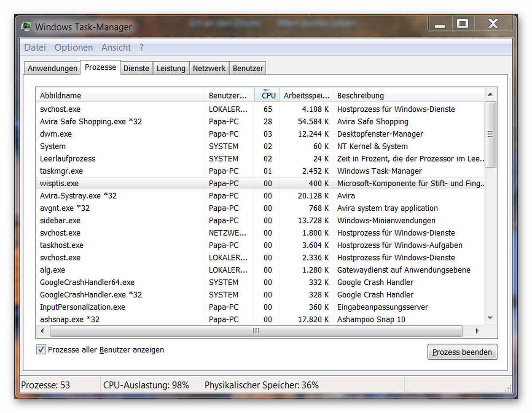Sort by the Arbeitsspeicher column header
532x413 pixels.
click(x=306, y=95)
